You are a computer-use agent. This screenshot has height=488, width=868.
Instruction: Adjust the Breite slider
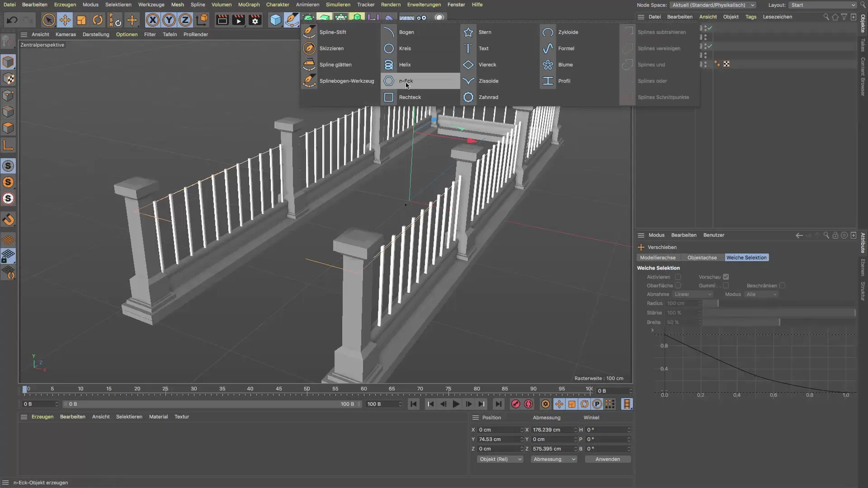(779, 322)
